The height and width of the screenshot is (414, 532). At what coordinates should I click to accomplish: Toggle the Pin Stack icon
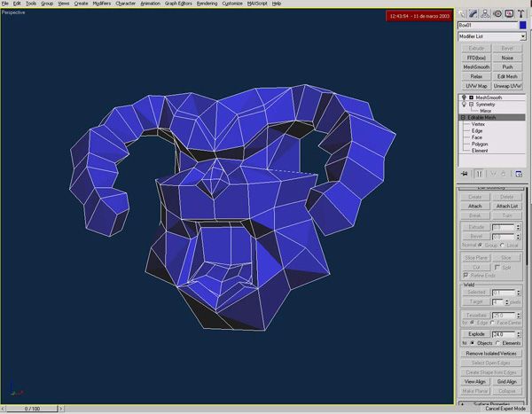click(x=465, y=174)
